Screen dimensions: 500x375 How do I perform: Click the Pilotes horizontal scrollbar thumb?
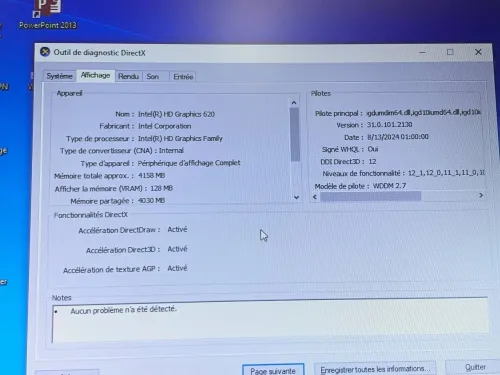(370, 196)
